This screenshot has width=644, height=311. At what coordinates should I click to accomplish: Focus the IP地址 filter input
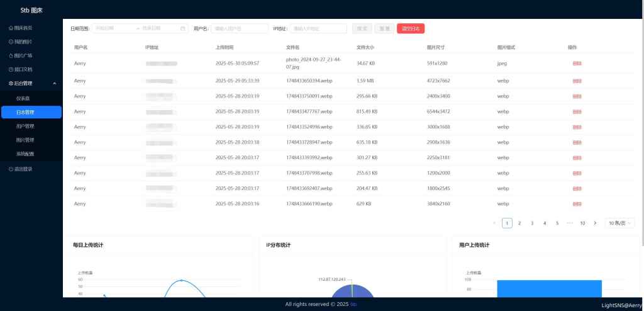coord(318,28)
